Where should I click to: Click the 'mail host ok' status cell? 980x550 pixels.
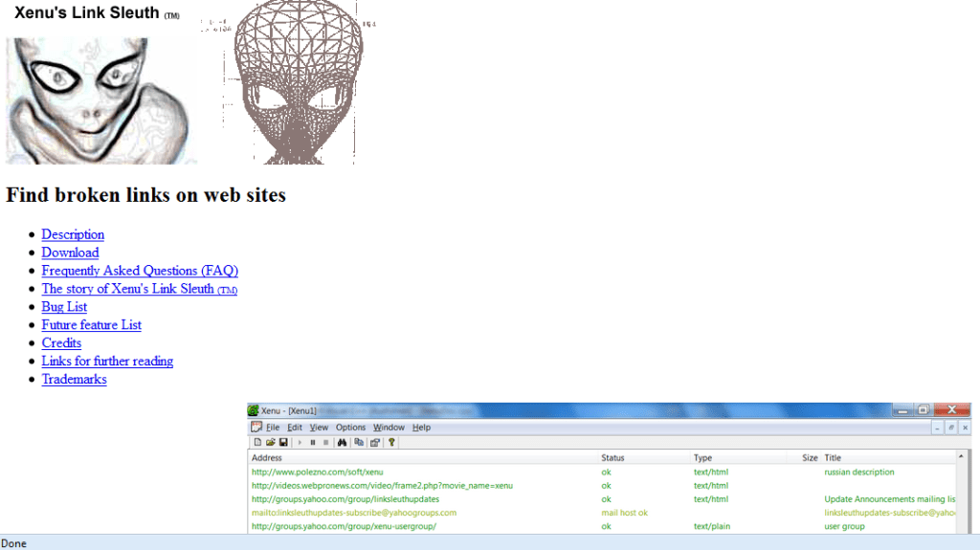point(624,513)
